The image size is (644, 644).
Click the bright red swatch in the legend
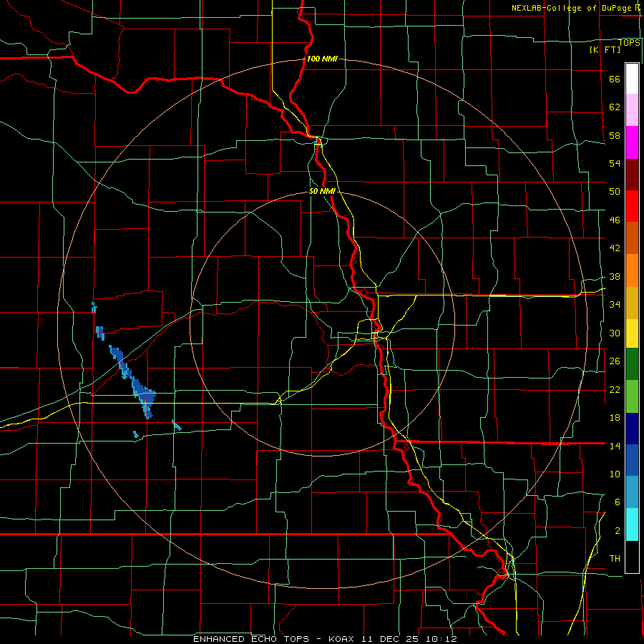pos(632,206)
